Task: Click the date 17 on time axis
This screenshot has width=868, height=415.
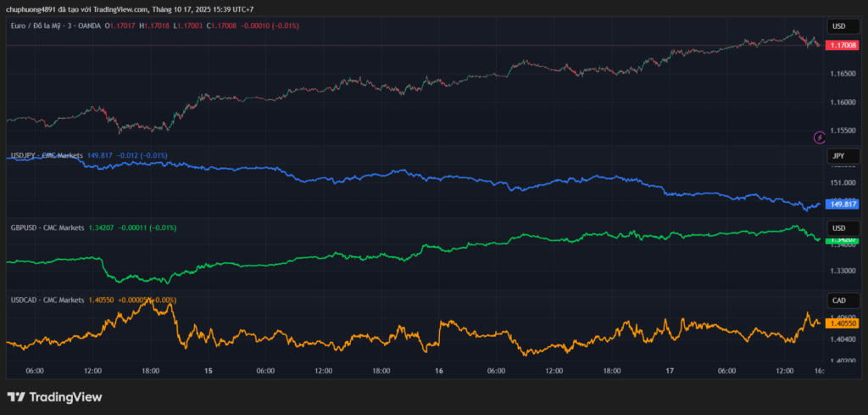Action: click(670, 371)
